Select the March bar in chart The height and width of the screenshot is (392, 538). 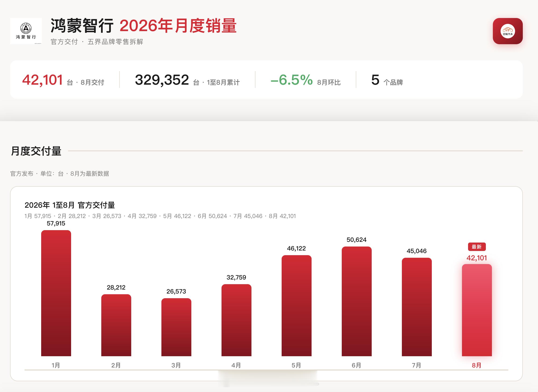point(176,327)
